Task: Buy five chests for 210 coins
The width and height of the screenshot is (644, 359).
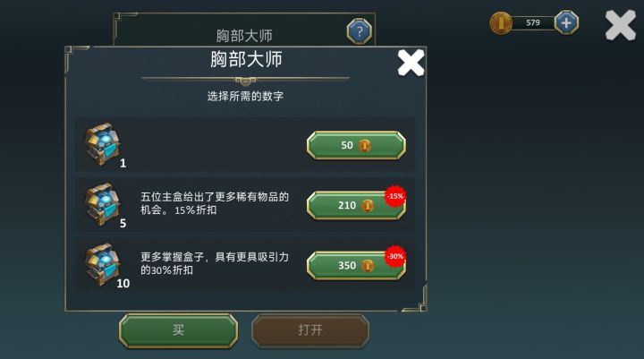Action: [x=356, y=205]
